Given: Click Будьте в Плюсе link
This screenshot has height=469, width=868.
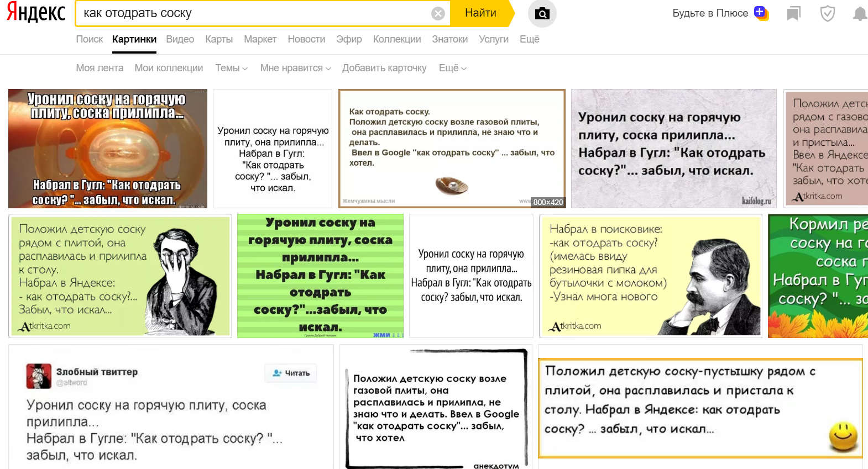Looking at the screenshot, I should [710, 13].
